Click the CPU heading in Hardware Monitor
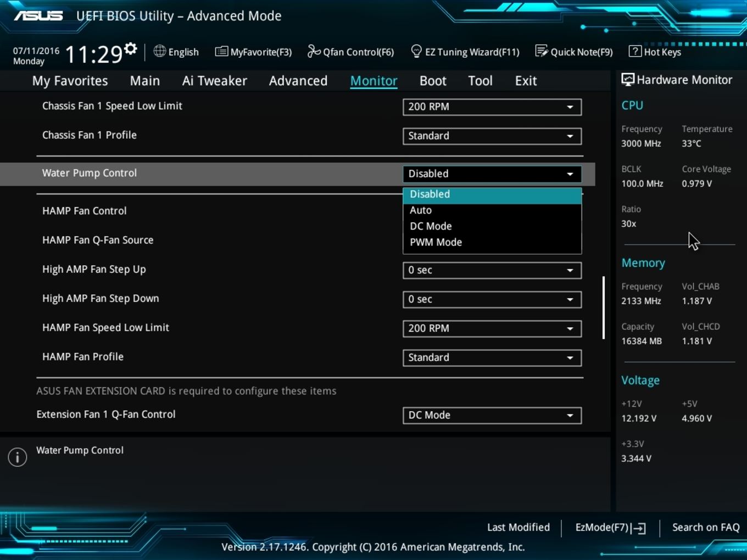The width and height of the screenshot is (747, 560). pyautogui.click(x=632, y=105)
